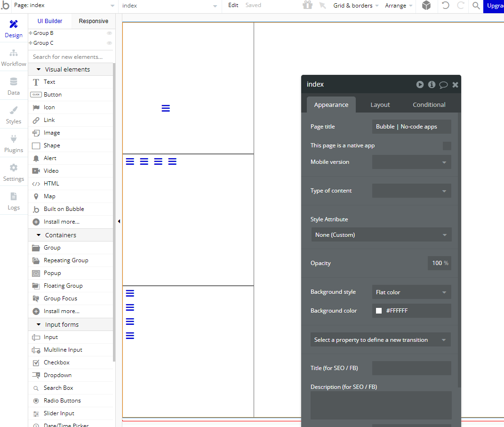504x427 pixels.
Task: Open the Data section icon
Action: click(14, 87)
